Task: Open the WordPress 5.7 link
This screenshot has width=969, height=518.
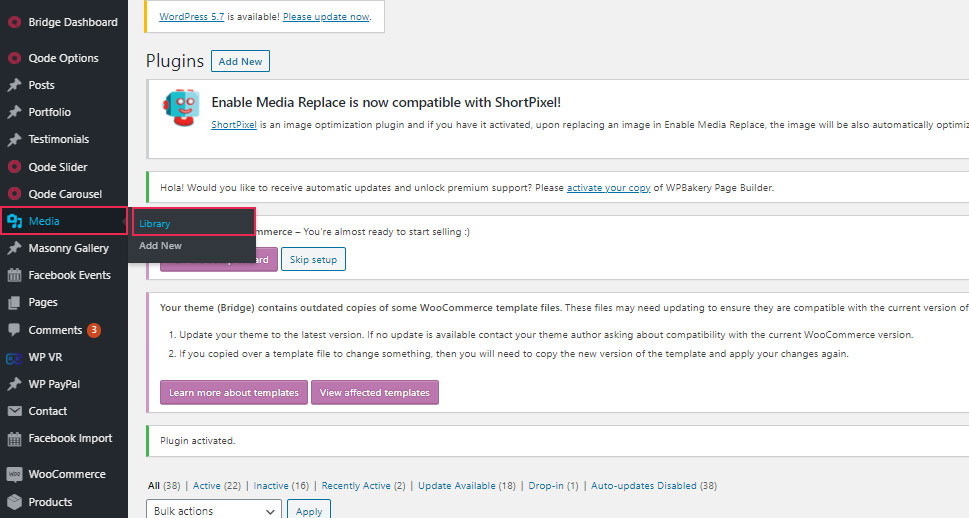Action: tap(192, 17)
